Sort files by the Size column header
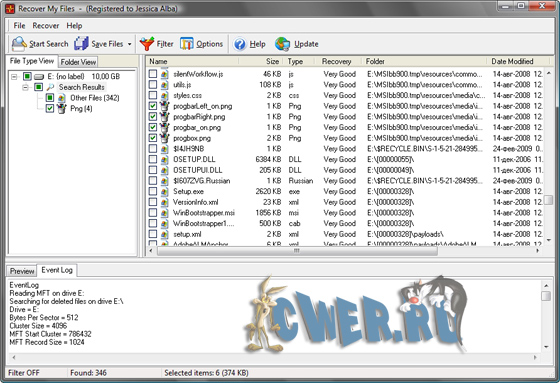 click(x=272, y=61)
